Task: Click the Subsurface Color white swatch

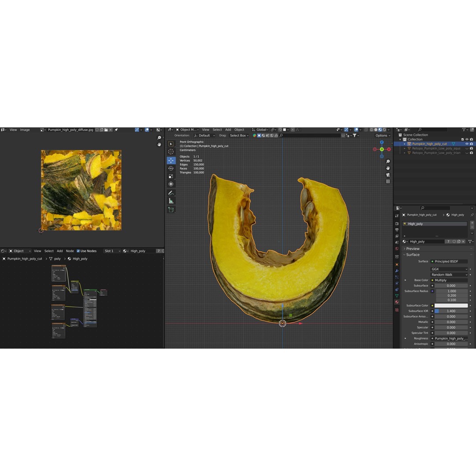Action: pos(451,306)
